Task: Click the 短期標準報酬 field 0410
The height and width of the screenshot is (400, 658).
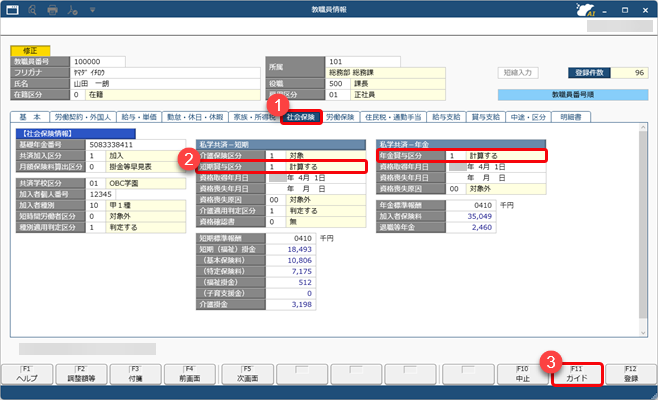Action: tap(291, 238)
